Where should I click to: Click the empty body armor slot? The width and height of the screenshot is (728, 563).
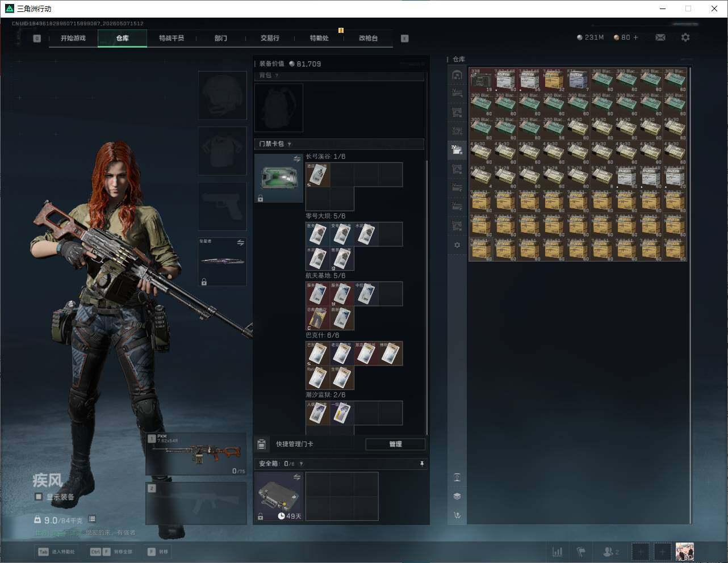223,150
